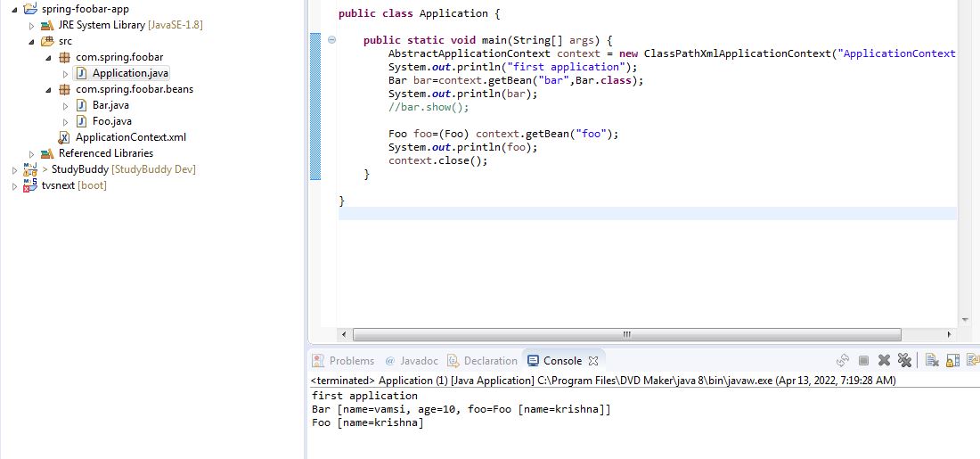The height and width of the screenshot is (459, 980).
Task: Toggle the Word Wrap icon in Console
Action: tap(973, 360)
